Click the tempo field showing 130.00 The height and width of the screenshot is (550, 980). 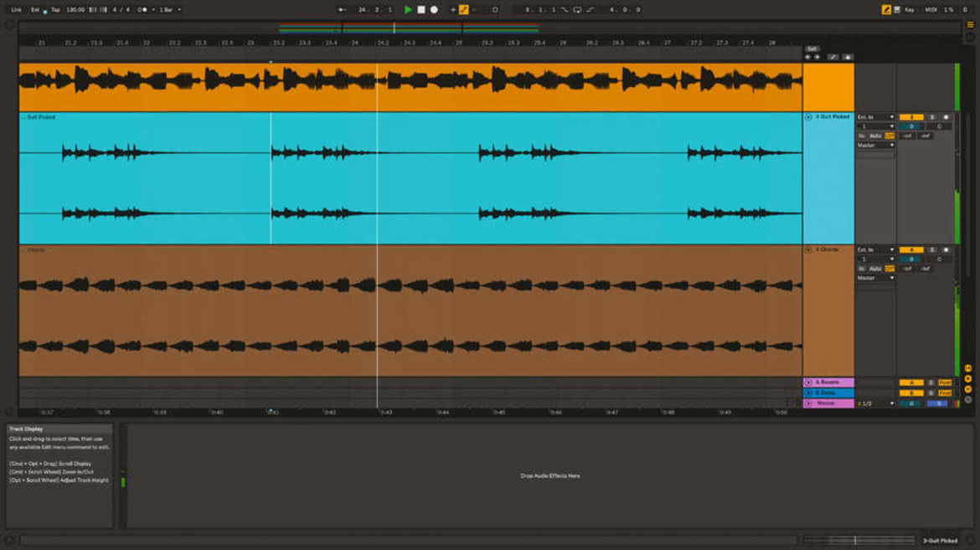point(75,10)
